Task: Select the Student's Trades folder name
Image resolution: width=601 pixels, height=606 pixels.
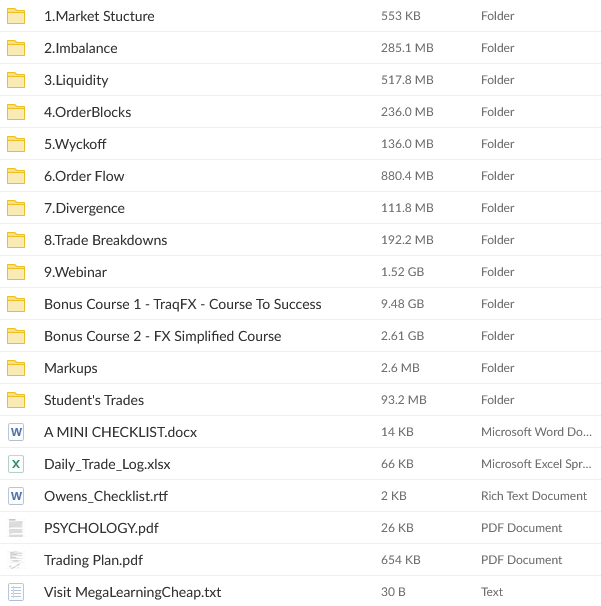Action: point(93,400)
